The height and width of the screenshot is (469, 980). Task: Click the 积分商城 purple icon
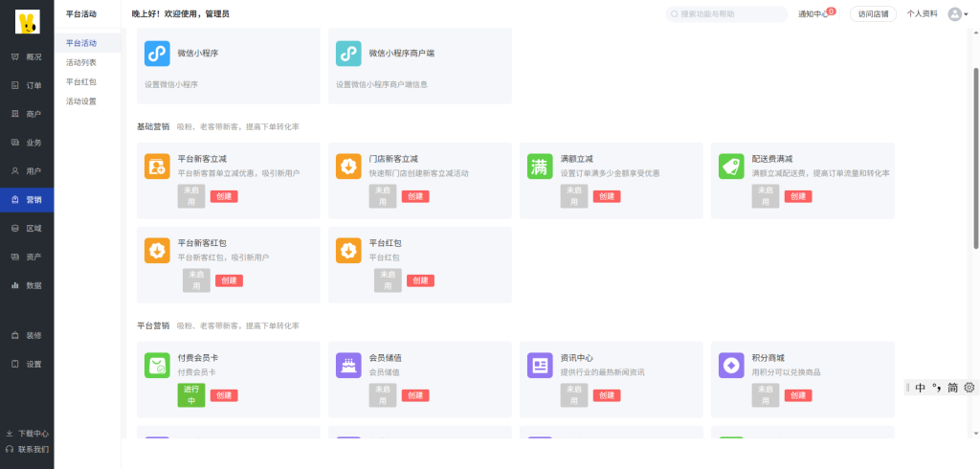[731, 366]
